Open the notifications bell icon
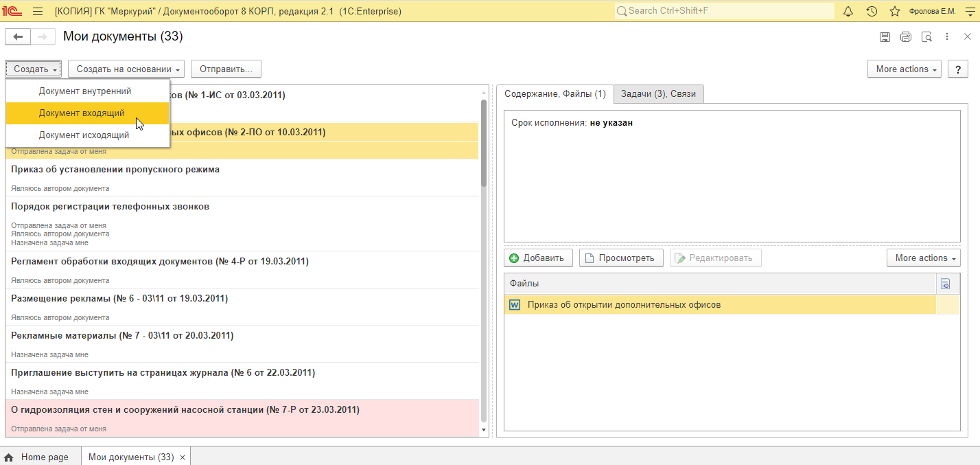Screen dimensions: 980x465 point(848,11)
